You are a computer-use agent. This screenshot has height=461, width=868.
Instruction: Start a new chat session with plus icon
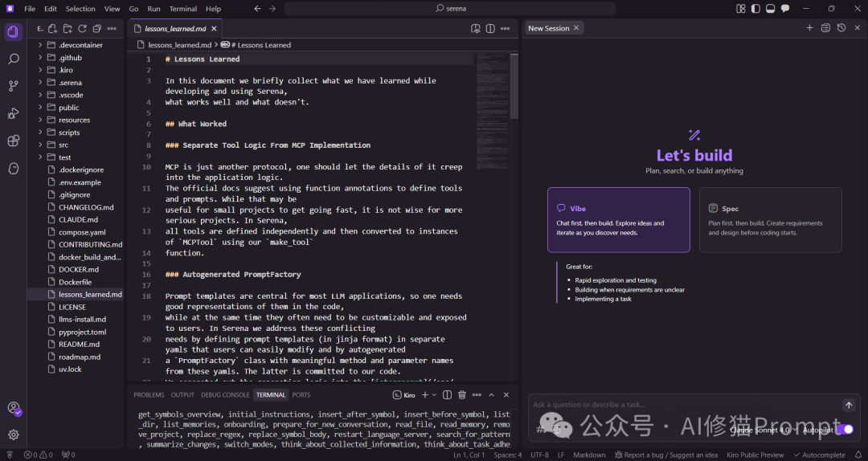[809, 27]
